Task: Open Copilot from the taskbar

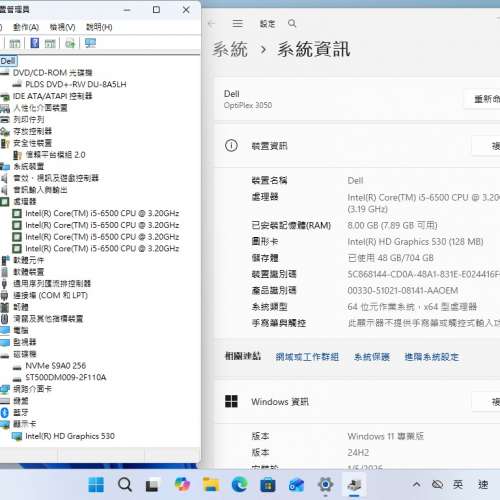Action: 182,484
